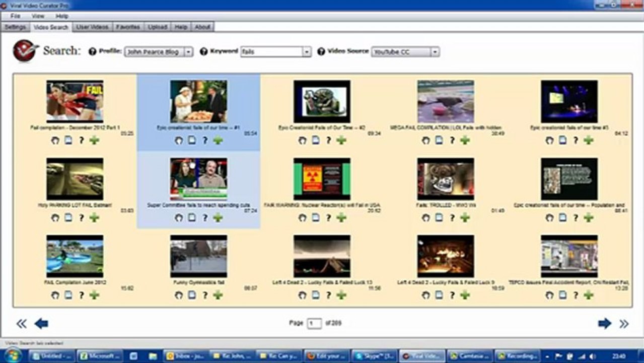
Task: Click document icon under FAIL Compilation June 2012
Action: pyautogui.click(x=68, y=295)
